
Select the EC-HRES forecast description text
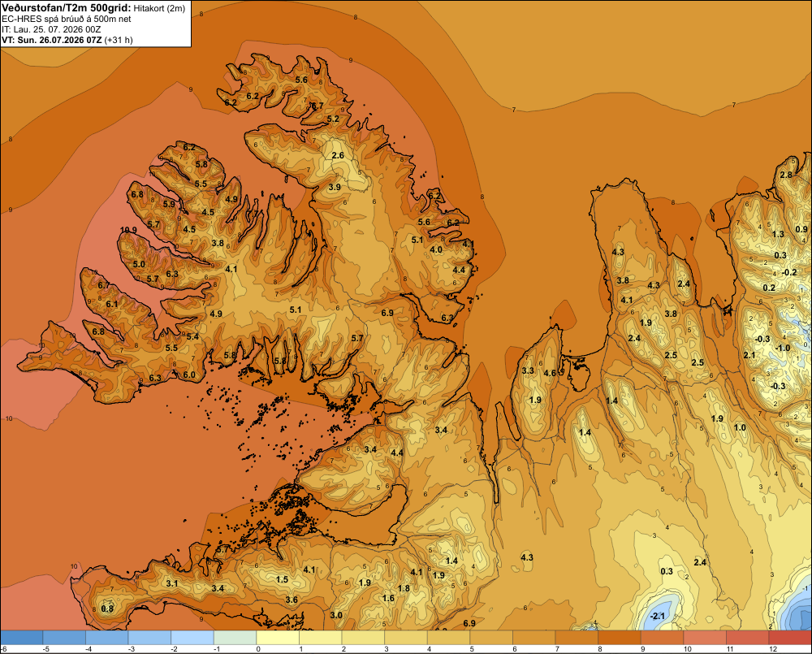tap(67, 19)
